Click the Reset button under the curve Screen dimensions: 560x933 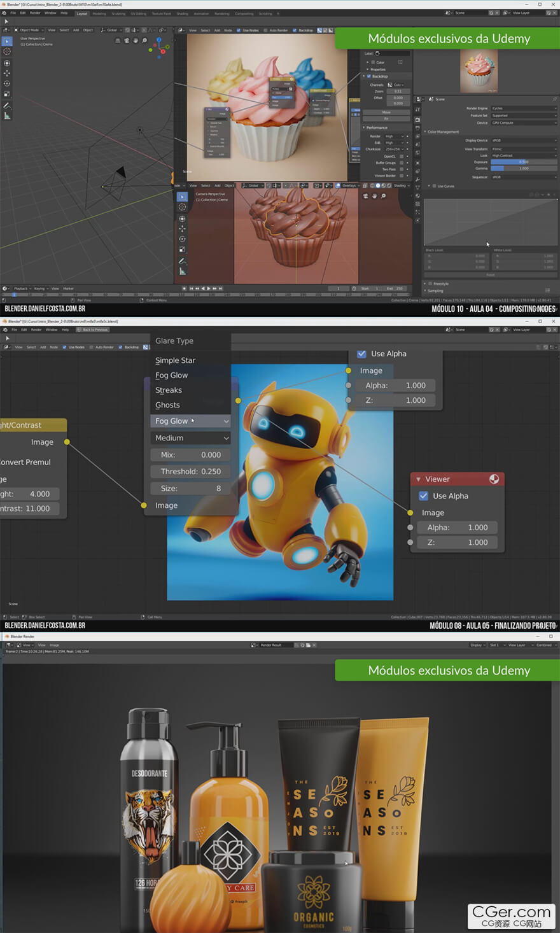pos(491,275)
